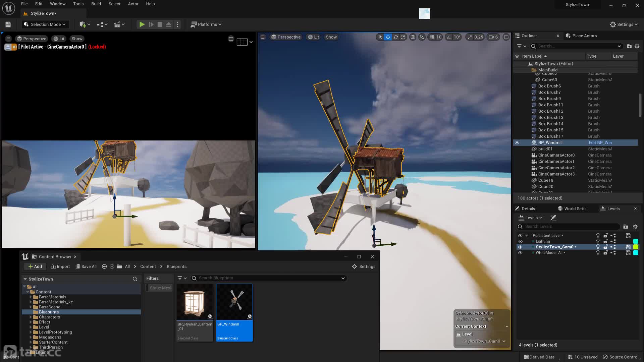Image resolution: width=644 pixels, height=362 pixels.
Task: Select CineCameraActor2 in the Outliner
Action: point(556,168)
